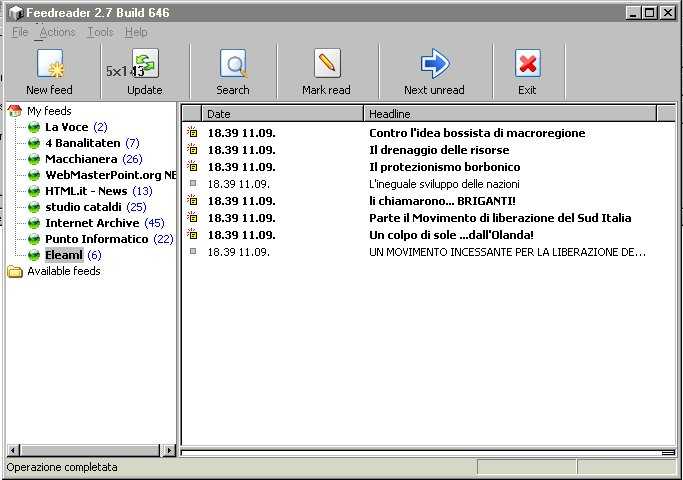Viewport: 683px width, 480px height.
Task: Sort articles by the Date column header
Action: 283,114
